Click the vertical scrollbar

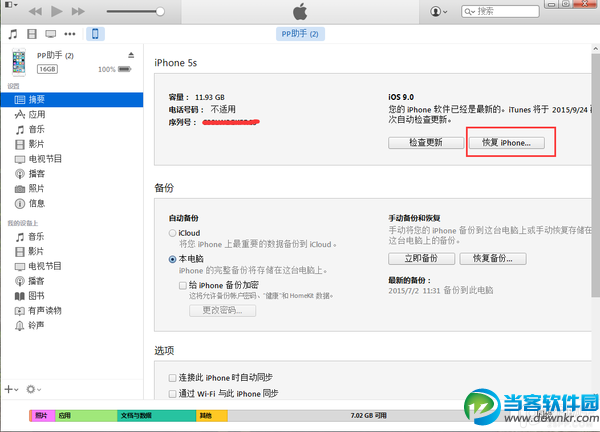(595, 175)
